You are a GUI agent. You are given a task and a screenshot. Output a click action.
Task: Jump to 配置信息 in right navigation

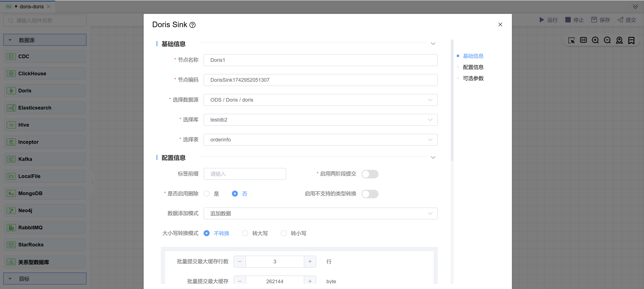click(x=473, y=67)
